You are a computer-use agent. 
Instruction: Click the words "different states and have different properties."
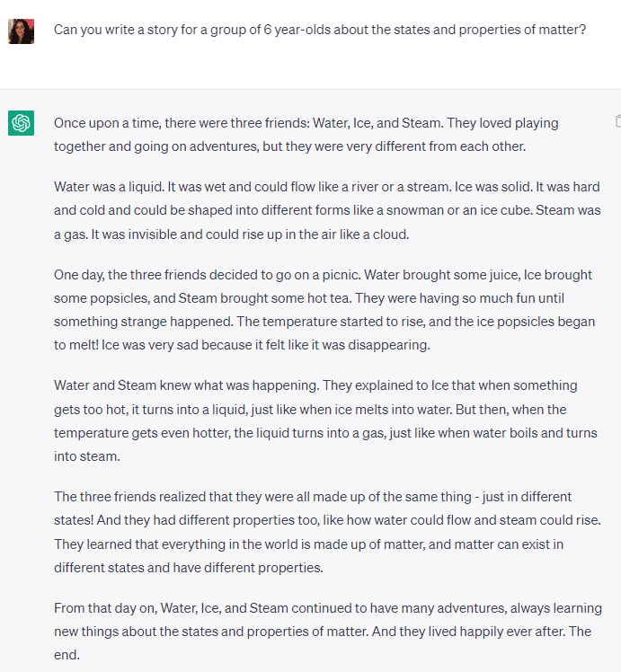click(189, 568)
